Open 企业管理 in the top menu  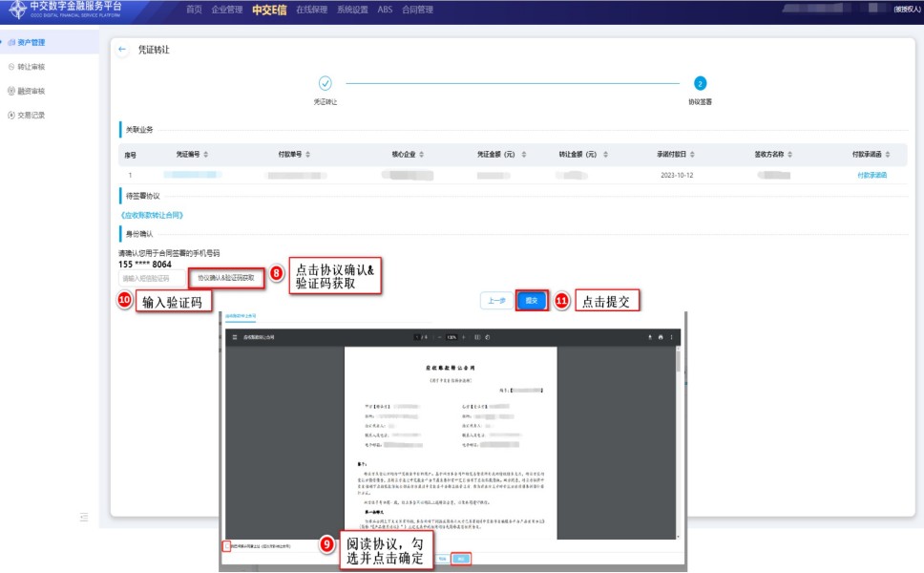point(226,10)
